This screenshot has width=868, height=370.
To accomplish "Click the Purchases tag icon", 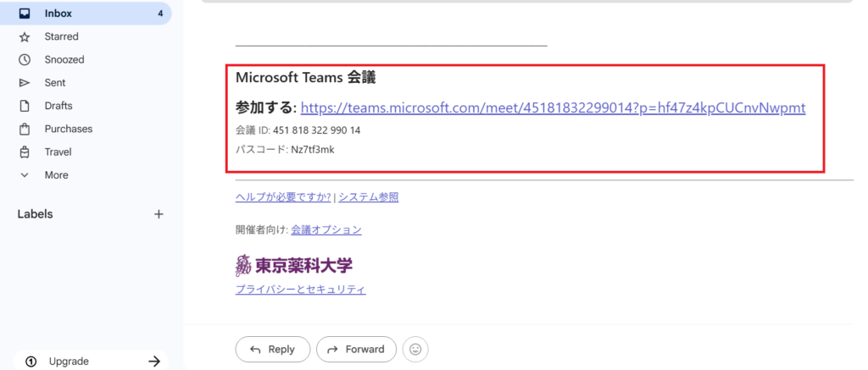I will tap(25, 129).
